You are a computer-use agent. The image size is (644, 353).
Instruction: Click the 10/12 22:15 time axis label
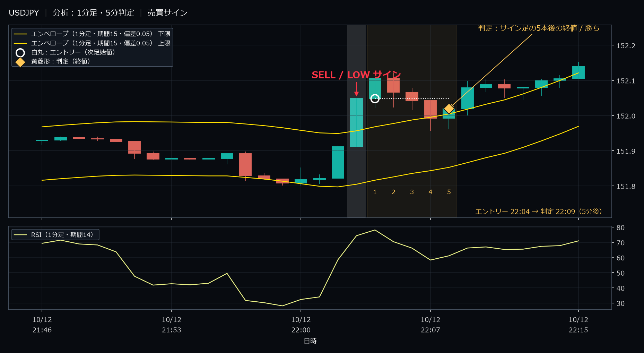tap(578, 325)
